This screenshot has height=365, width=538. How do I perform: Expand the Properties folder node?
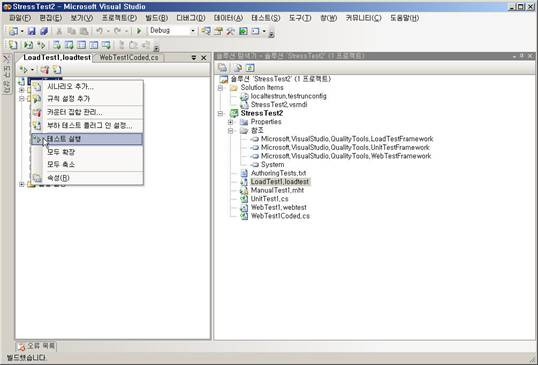231,122
